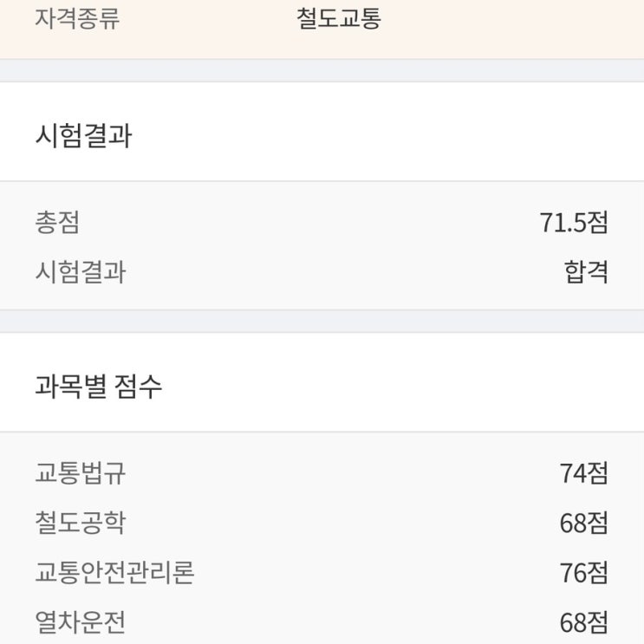Click the 교통안전관리론 subject label
The height and width of the screenshot is (644, 644).
click(x=114, y=572)
